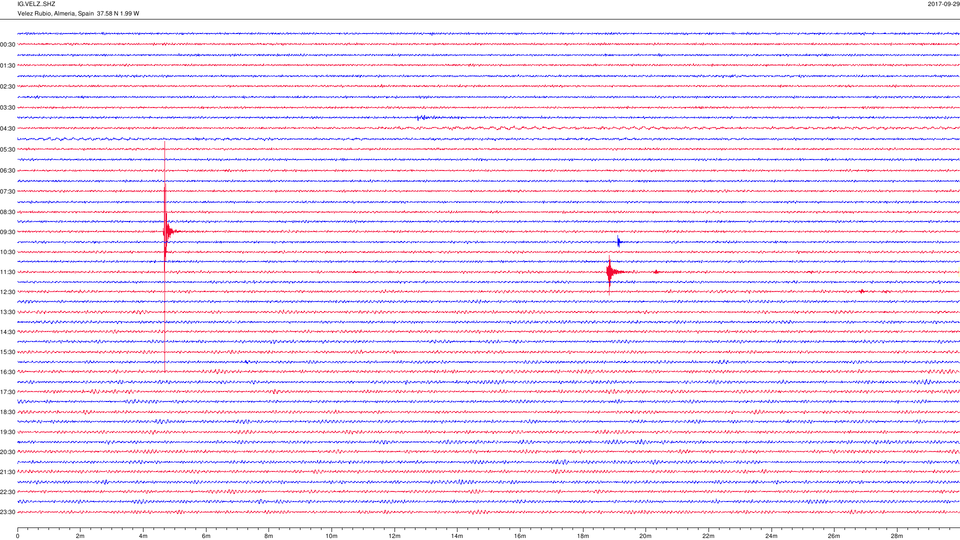This screenshot has height=540, width=960.
Task: Select the 14:30 time label
Action: pyautogui.click(x=8, y=332)
